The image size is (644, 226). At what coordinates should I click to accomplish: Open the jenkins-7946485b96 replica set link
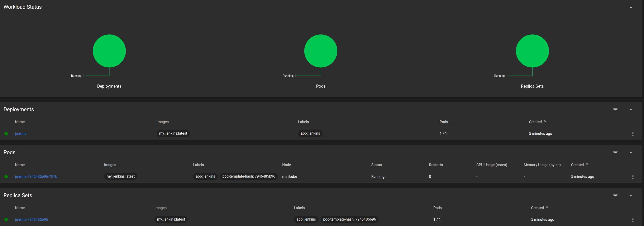click(x=32, y=220)
